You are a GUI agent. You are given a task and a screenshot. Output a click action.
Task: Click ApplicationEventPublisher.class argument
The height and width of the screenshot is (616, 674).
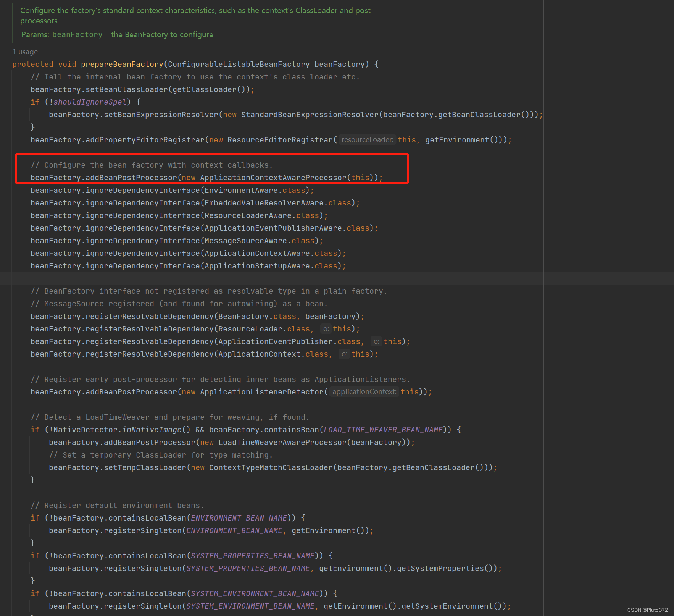[x=289, y=341]
